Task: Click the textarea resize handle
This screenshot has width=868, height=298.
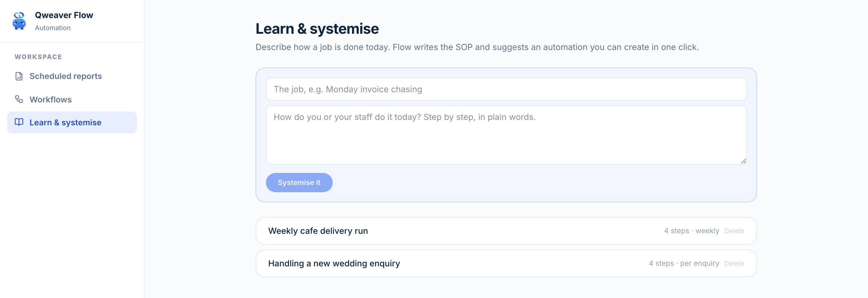Action: click(x=743, y=161)
